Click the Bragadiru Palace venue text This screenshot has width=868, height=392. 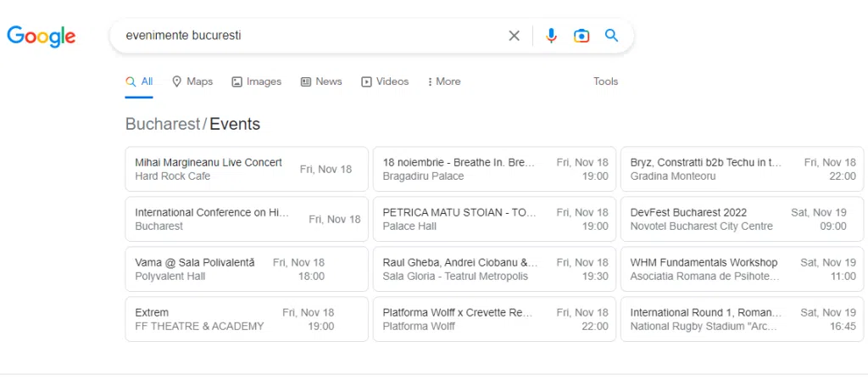[x=424, y=176]
